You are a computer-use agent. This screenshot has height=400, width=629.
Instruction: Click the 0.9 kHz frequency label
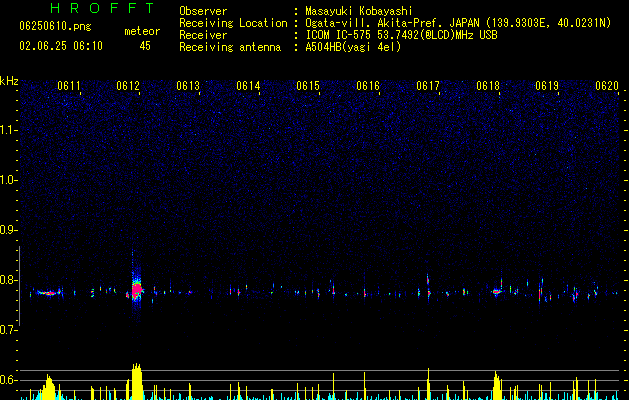click(9, 230)
